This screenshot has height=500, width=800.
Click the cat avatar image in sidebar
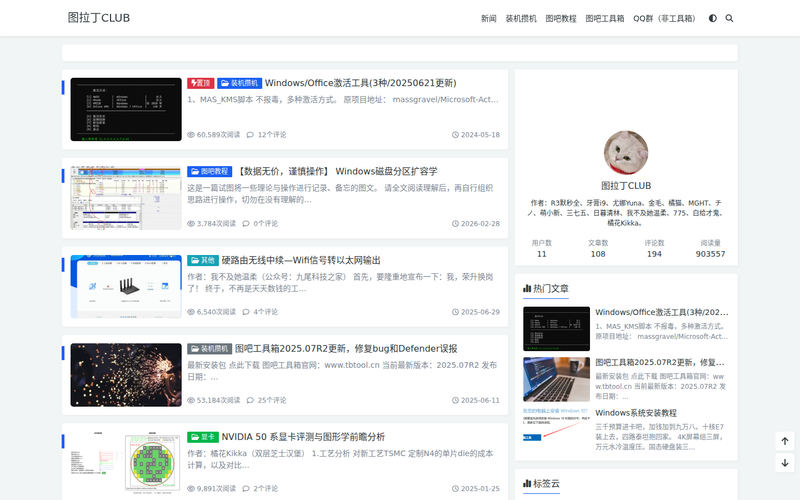(x=626, y=153)
